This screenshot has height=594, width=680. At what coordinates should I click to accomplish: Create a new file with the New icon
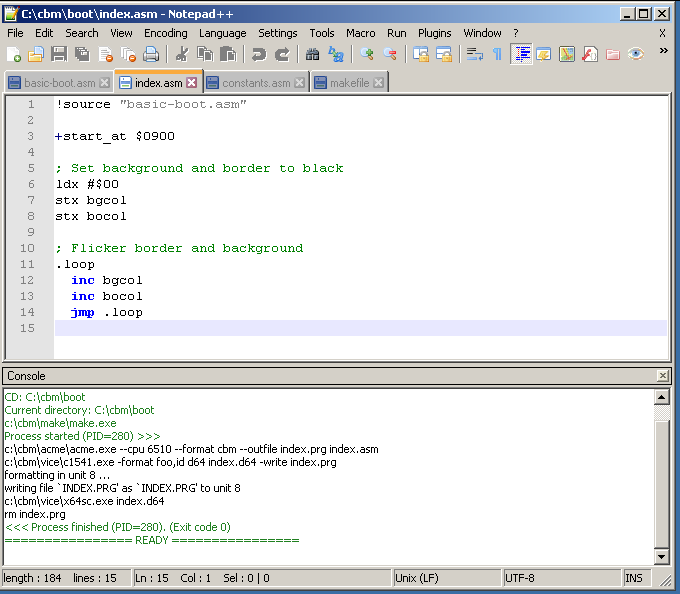14,55
